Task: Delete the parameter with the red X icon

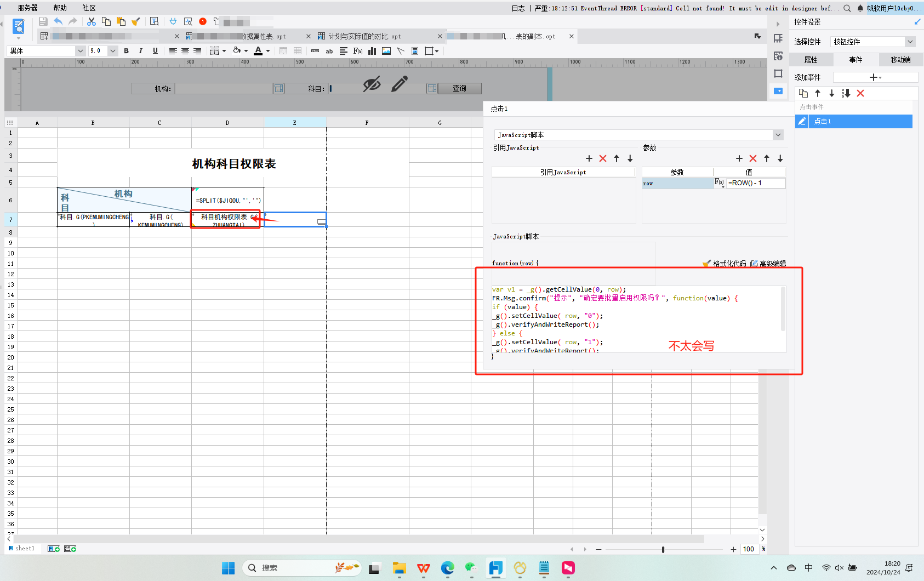Action: [x=753, y=158]
